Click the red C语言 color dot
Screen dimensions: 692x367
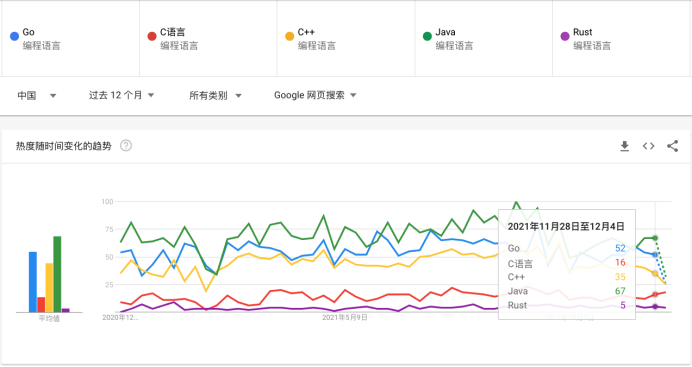click(152, 36)
